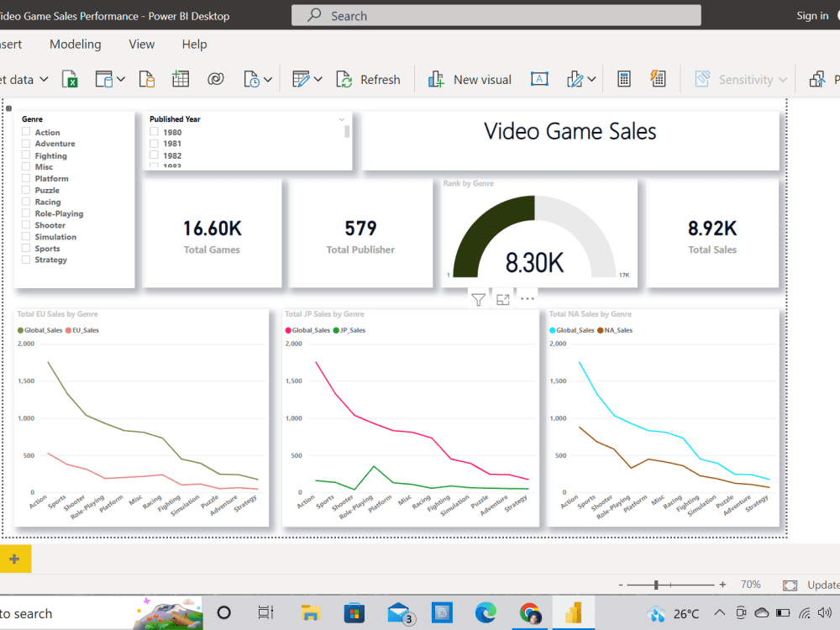This screenshot has width=840, height=630.
Task: Click the Search box in title bar
Action: click(x=496, y=15)
